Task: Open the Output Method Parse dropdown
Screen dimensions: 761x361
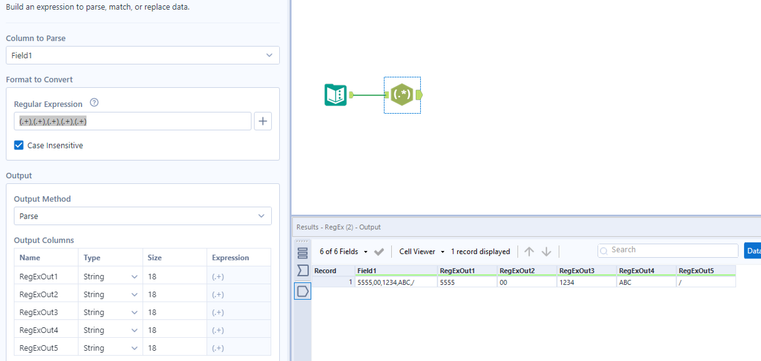Action: (143, 216)
